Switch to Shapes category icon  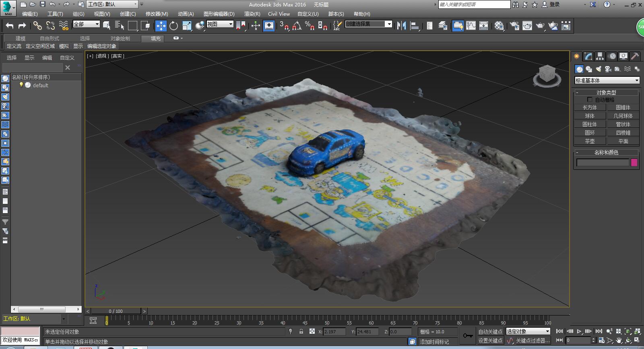click(589, 69)
